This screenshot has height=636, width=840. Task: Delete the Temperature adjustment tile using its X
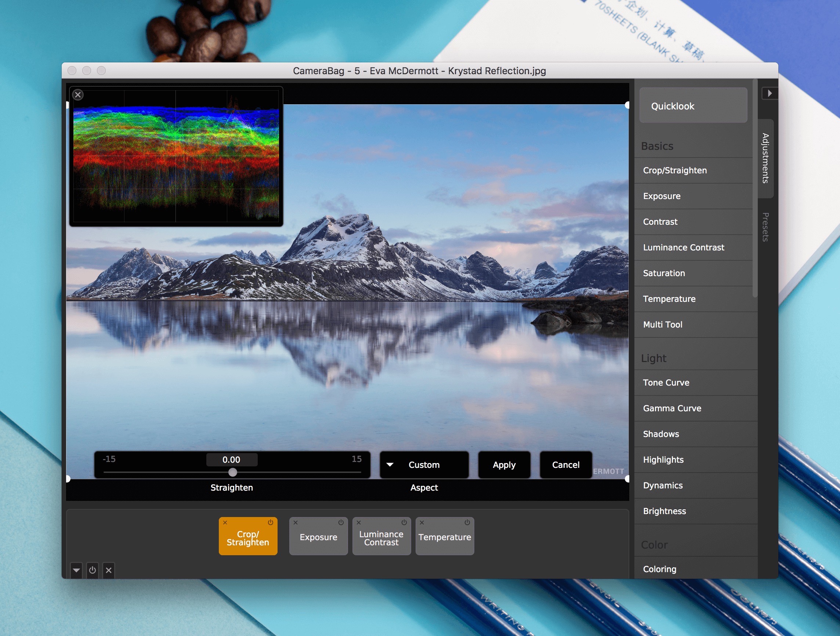pos(421,523)
